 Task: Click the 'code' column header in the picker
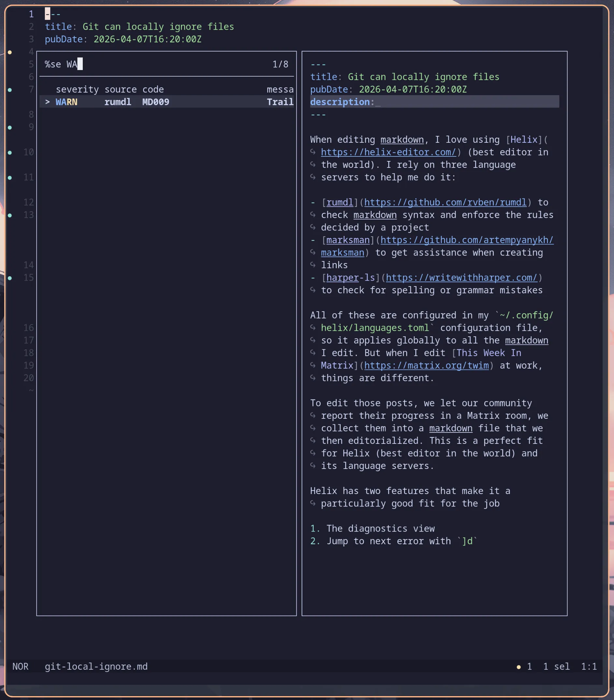click(153, 89)
